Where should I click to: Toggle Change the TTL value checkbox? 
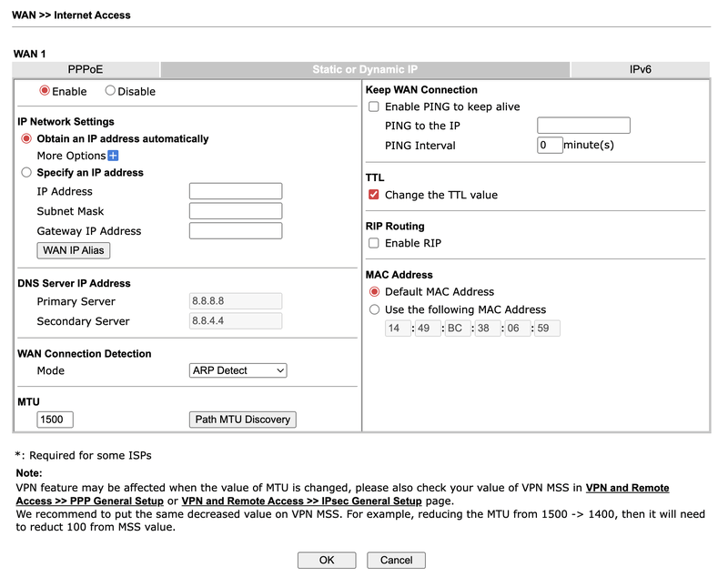(x=373, y=195)
